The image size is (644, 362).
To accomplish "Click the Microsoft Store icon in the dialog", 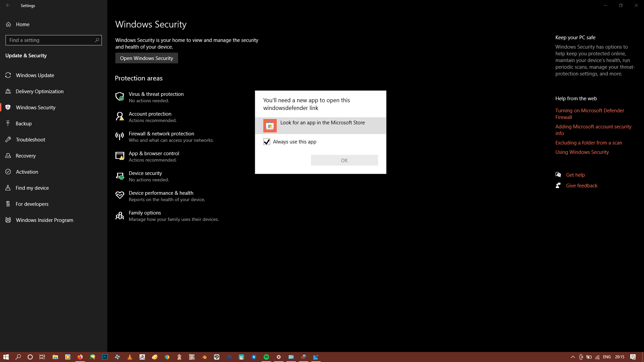I will coord(270,126).
